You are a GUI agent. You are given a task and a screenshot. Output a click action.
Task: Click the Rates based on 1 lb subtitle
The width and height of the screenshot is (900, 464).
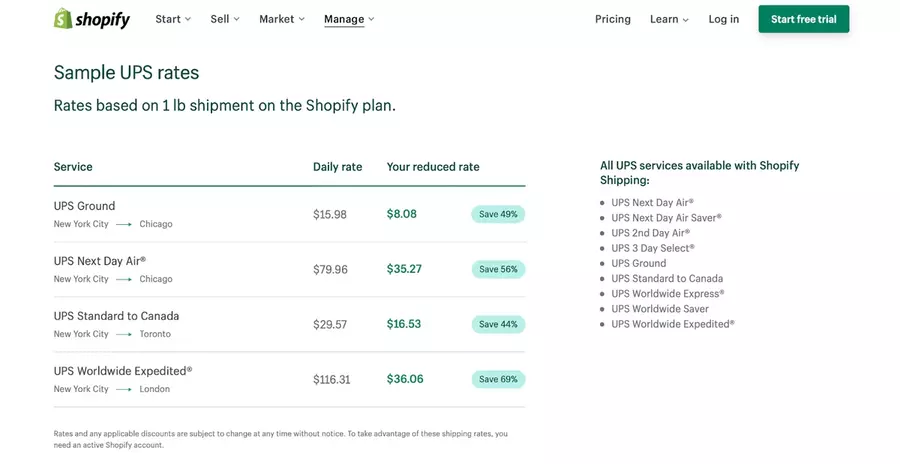[224, 106]
